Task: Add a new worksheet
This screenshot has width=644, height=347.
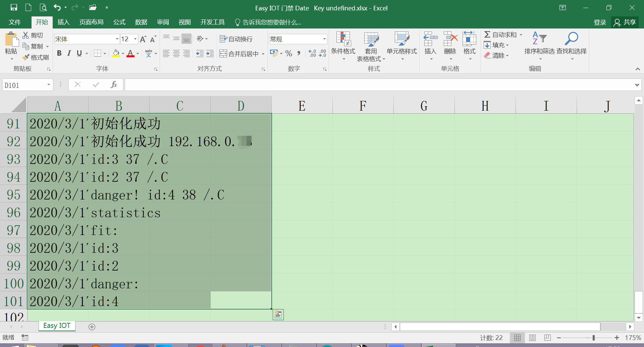Action: pos(92,327)
